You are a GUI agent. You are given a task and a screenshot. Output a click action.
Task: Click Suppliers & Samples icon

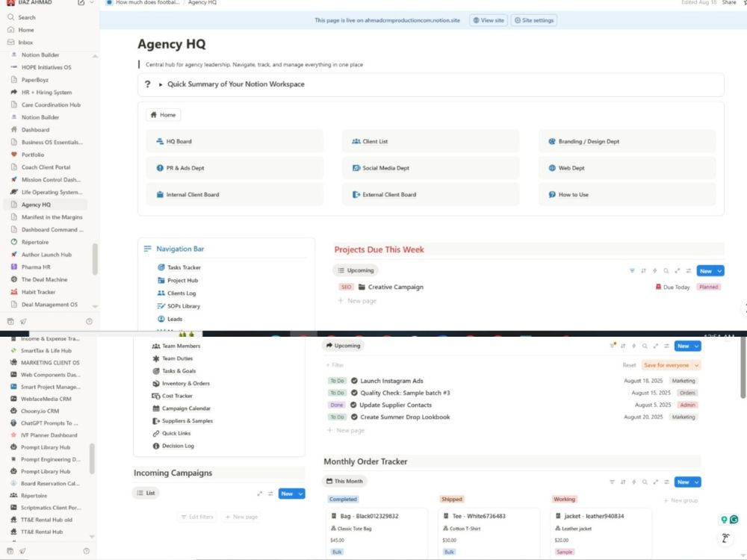tap(156, 420)
